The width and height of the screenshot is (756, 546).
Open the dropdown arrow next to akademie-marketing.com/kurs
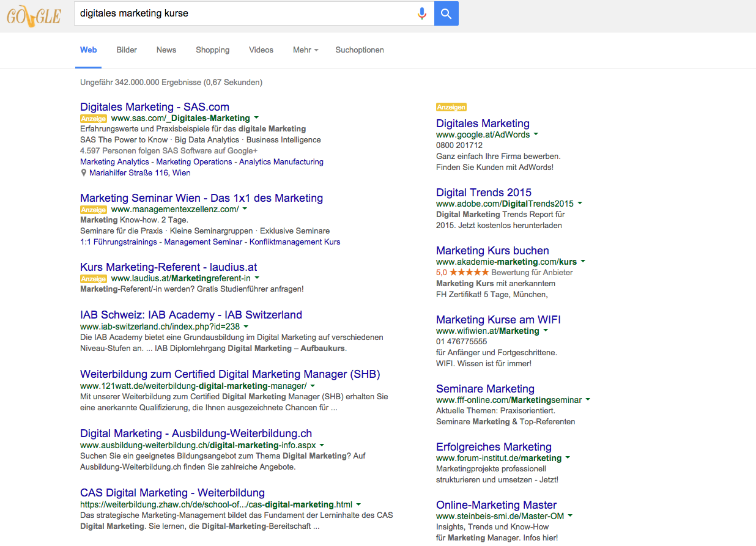(x=583, y=262)
